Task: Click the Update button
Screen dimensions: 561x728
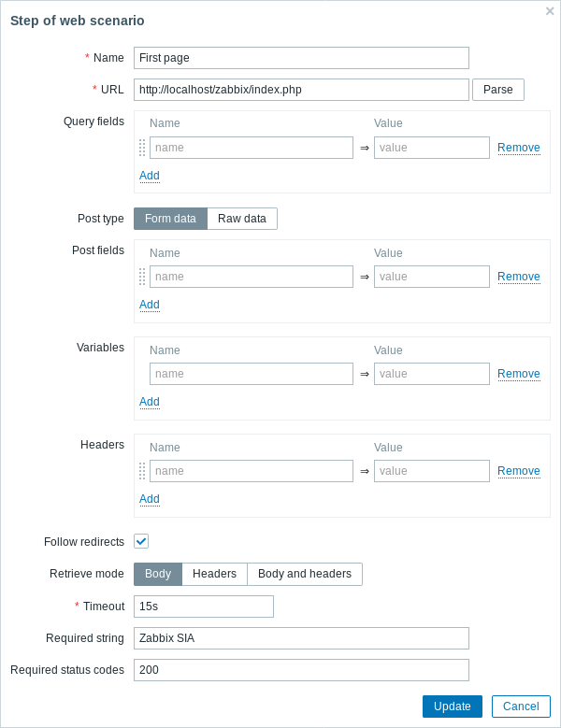Action: point(453,707)
